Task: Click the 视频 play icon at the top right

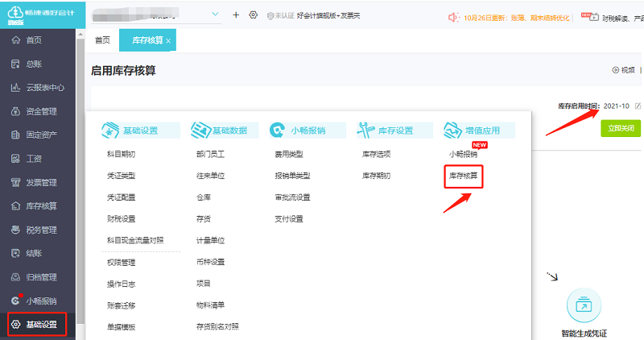Action: pyautogui.click(x=615, y=70)
